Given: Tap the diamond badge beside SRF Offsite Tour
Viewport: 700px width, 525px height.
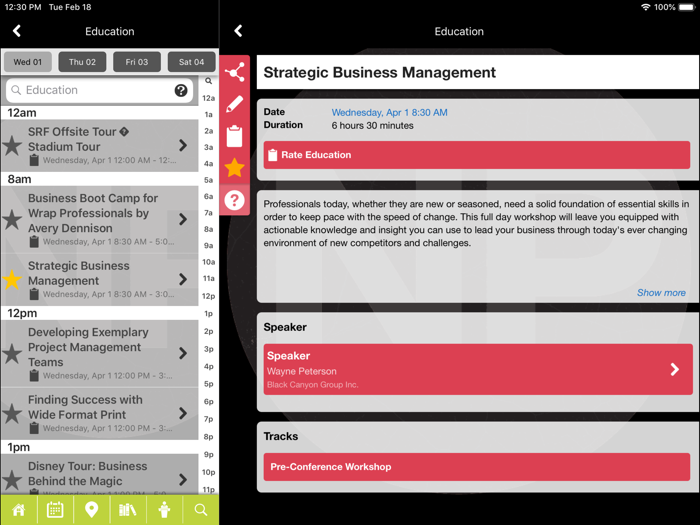Looking at the screenshot, I should pos(125,132).
